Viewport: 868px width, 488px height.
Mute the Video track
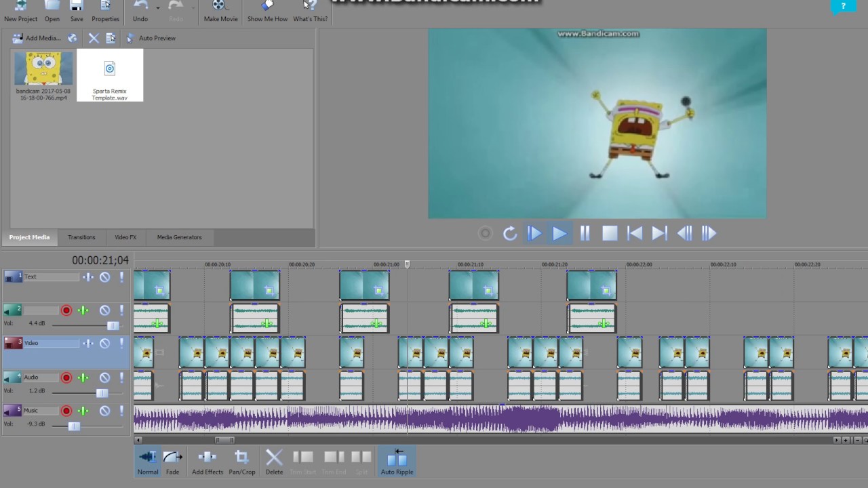coord(105,344)
